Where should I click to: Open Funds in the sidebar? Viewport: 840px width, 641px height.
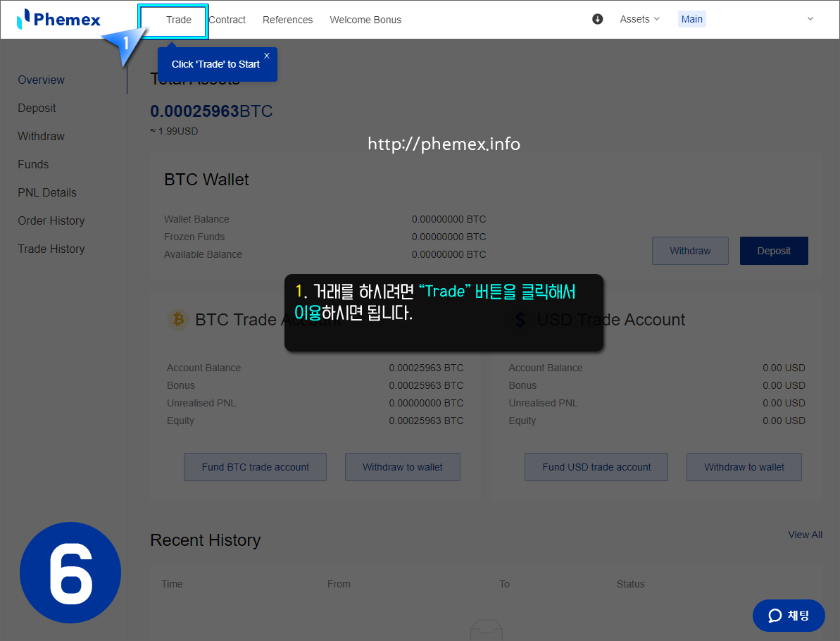point(33,165)
